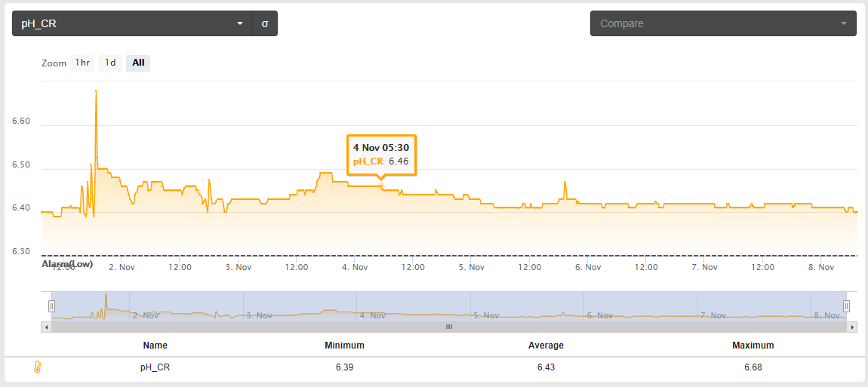The image size is (868, 387).
Task: Click 2. Nov in the navigator strip
Action: [146, 315]
